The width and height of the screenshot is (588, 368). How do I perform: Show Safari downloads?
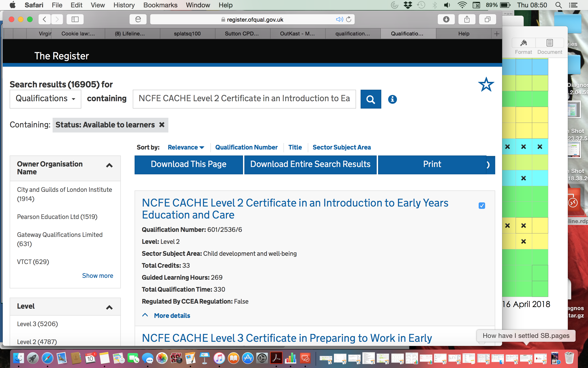coord(446,19)
